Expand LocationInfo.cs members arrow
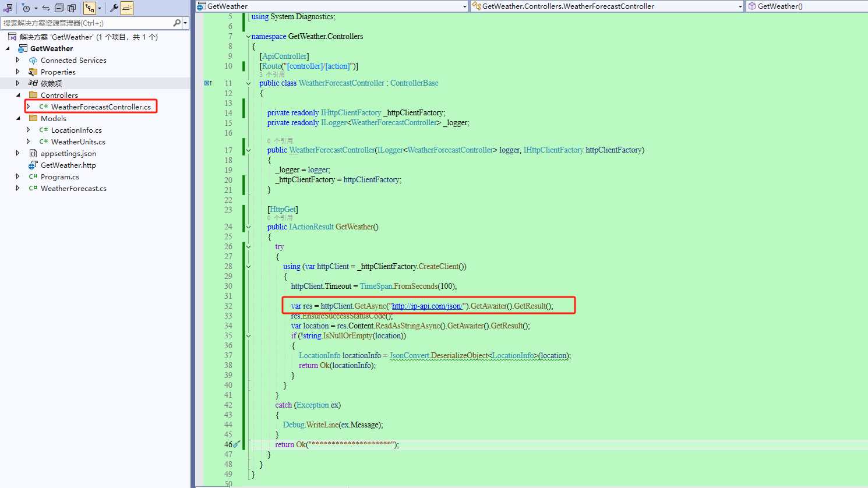The image size is (868, 488). click(x=29, y=130)
